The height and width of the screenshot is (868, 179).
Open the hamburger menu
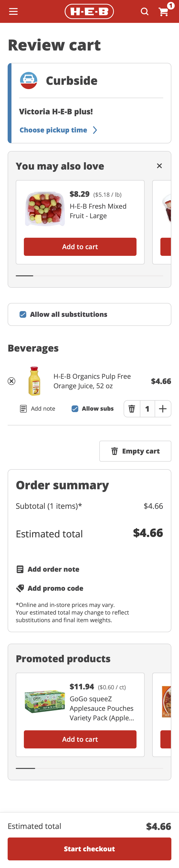click(13, 12)
